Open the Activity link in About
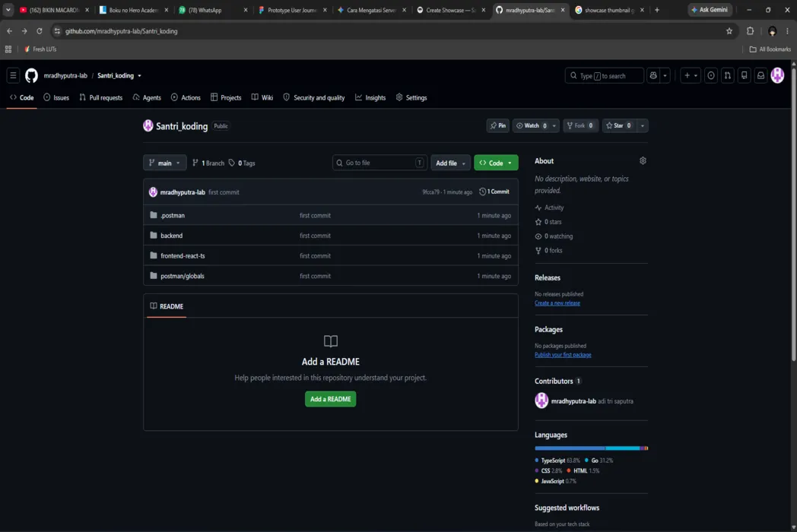This screenshot has height=532, width=797. 550,207
